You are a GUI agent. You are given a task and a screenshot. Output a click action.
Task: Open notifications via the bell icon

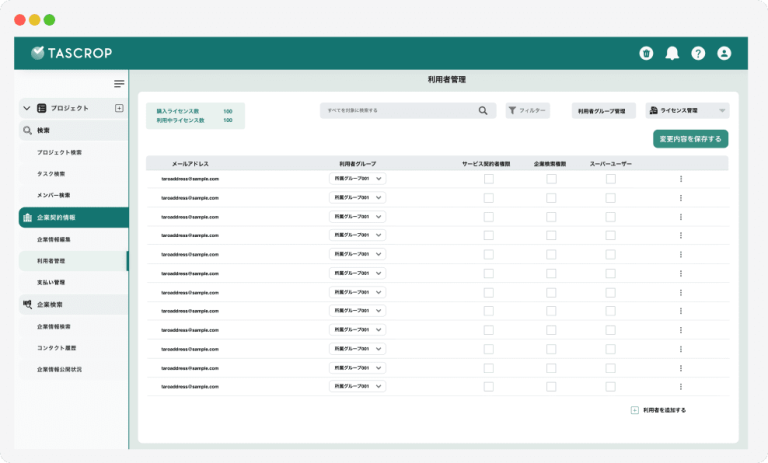672,53
